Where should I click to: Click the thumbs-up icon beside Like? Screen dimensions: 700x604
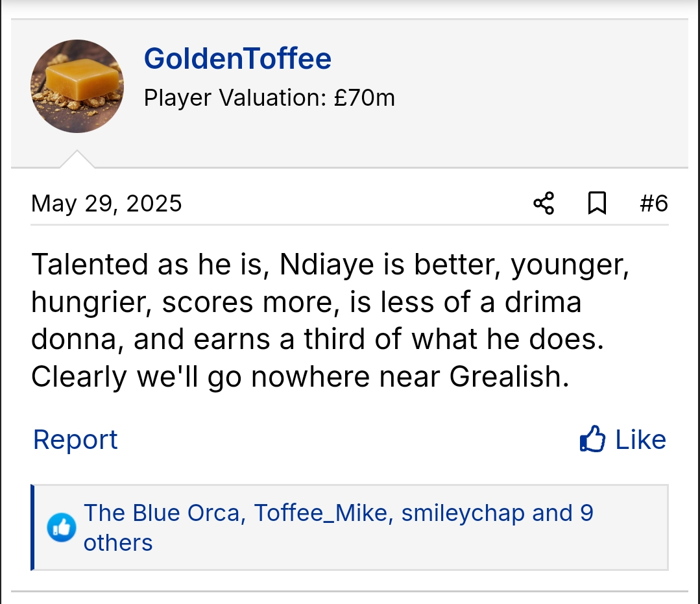592,440
